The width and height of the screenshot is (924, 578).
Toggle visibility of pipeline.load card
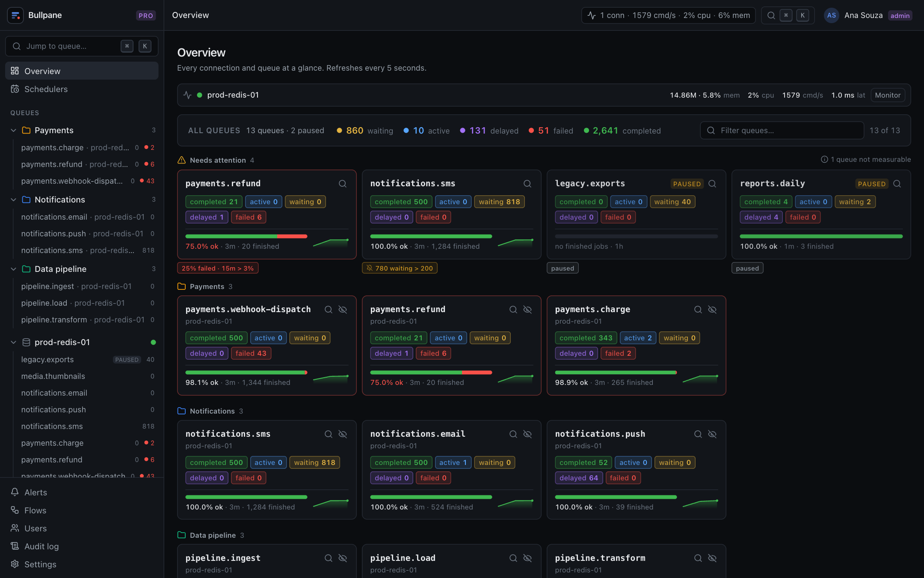[x=527, y=558]
